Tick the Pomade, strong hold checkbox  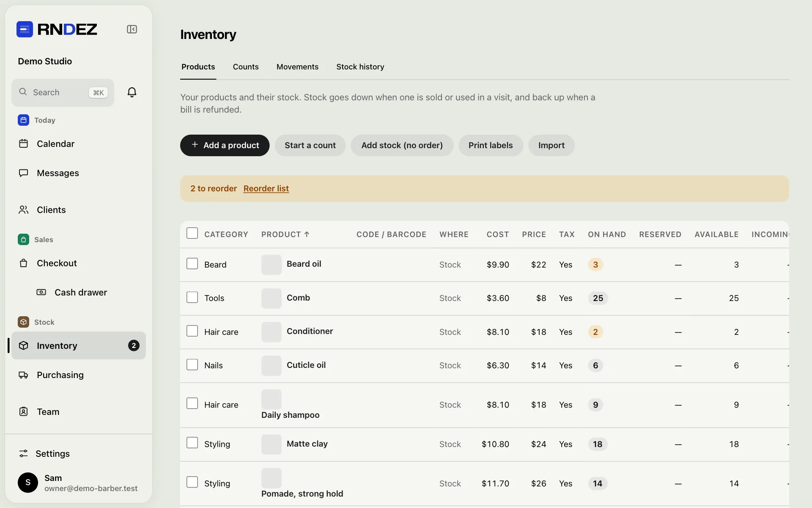click(192, 482)
